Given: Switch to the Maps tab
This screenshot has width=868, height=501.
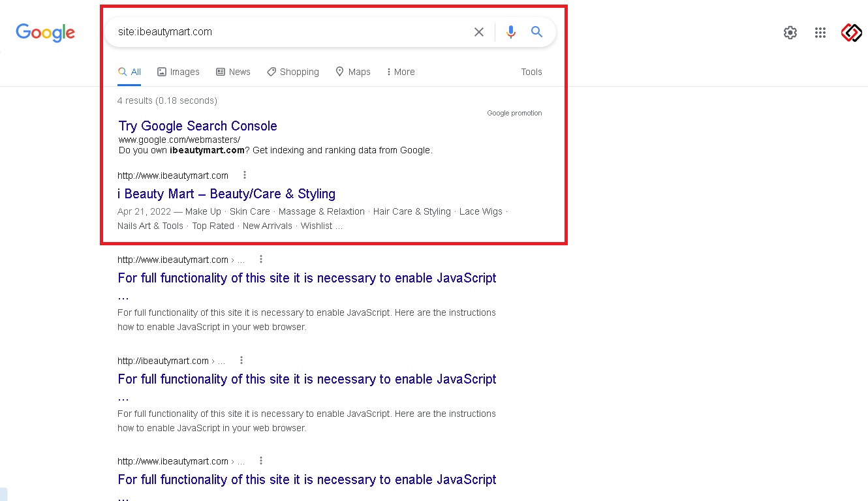Looking at the screenshot, I should (x=353, y=72).
